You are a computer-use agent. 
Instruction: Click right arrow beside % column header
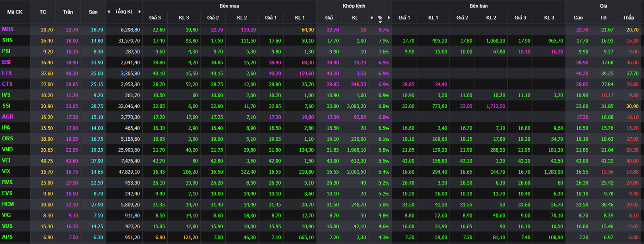coord(388,18)
